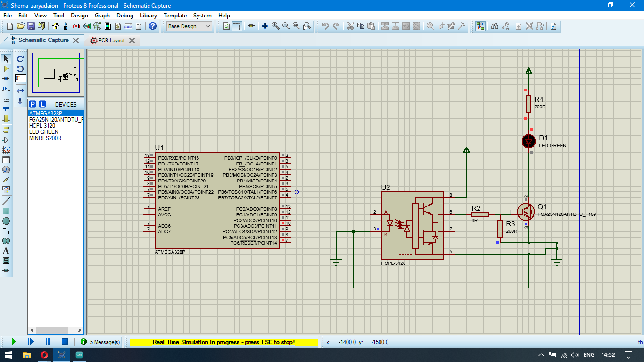This screenshot has width=644, height=362.
Task: Open the Debug menu
Action: [125, 16]
